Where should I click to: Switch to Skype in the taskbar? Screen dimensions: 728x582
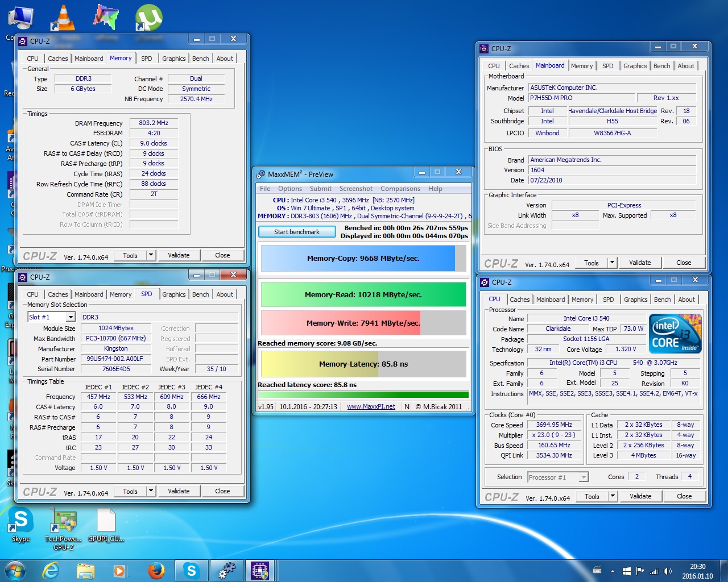pos(192,571)
